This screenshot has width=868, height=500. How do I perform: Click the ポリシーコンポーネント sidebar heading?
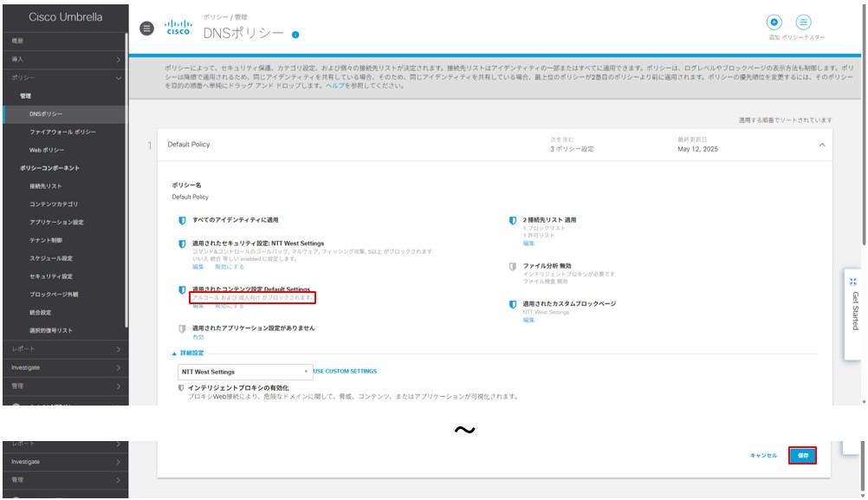[x=50, y=168]
